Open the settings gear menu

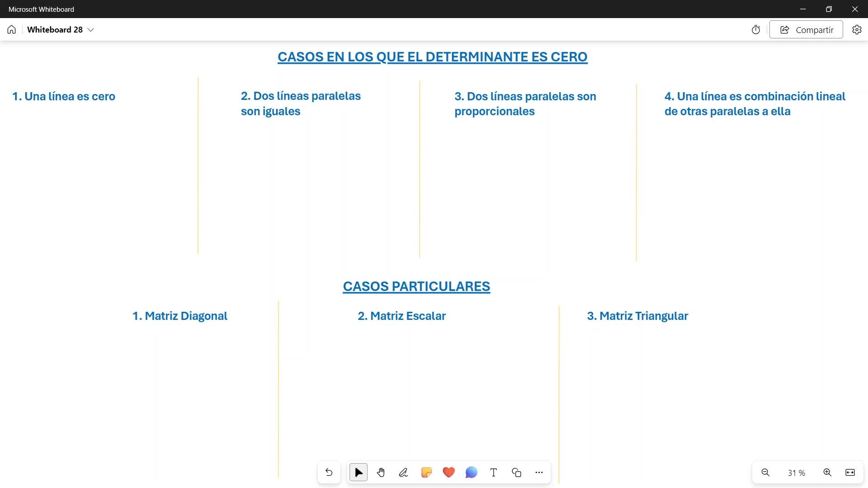[857, 30]
